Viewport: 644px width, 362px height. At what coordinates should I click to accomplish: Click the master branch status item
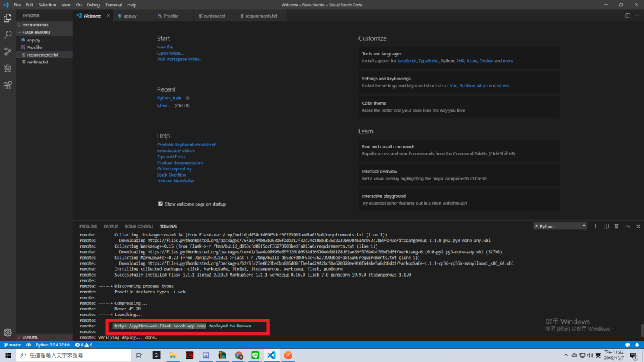[x=13, y=345]
